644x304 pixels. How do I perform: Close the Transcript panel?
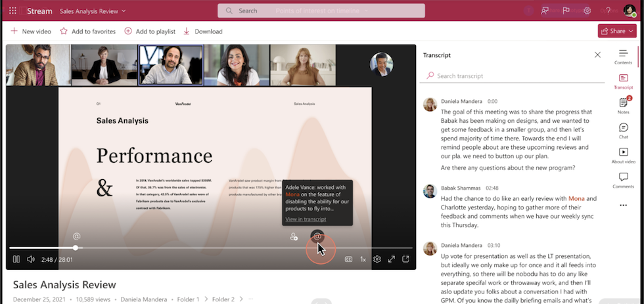tap(597, 55)
